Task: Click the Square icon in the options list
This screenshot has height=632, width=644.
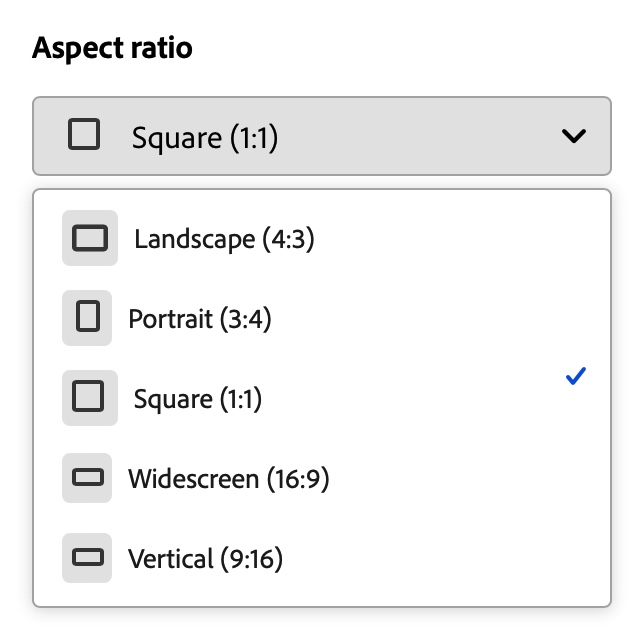Action: click(90, 398)
